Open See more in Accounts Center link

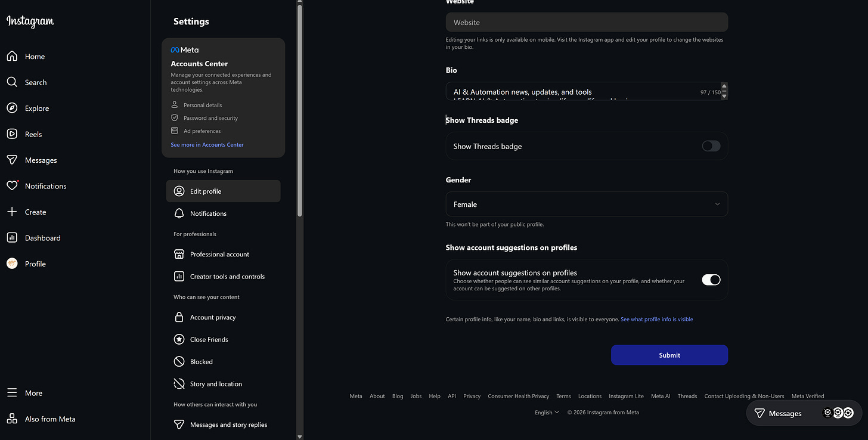[207, 145]
